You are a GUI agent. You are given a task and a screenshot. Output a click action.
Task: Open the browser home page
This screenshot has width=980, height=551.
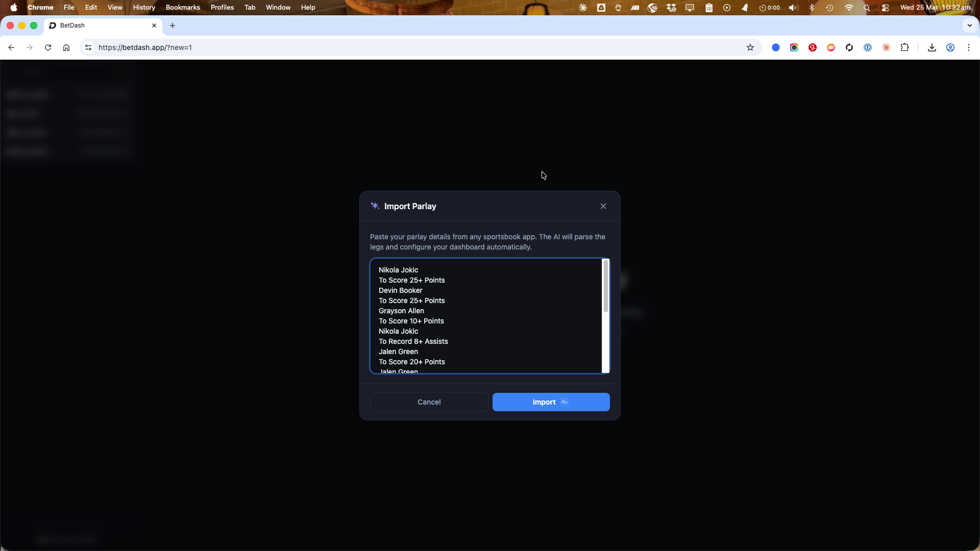pyautogui.click(x=66, y=47)
